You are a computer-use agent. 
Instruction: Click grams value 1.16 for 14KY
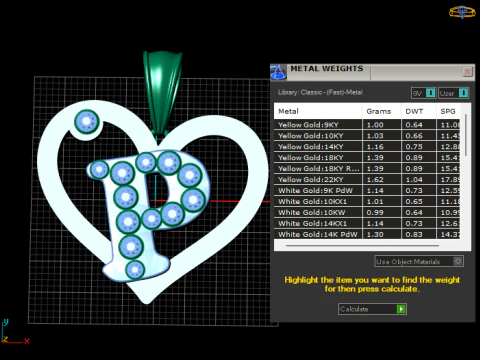pos(375,147)
